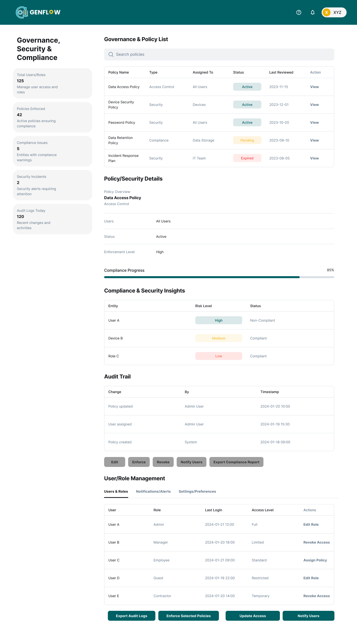Screen dimensions: 357x644
Task: Click Edit Role for User A
Action: tap(311, 525)
